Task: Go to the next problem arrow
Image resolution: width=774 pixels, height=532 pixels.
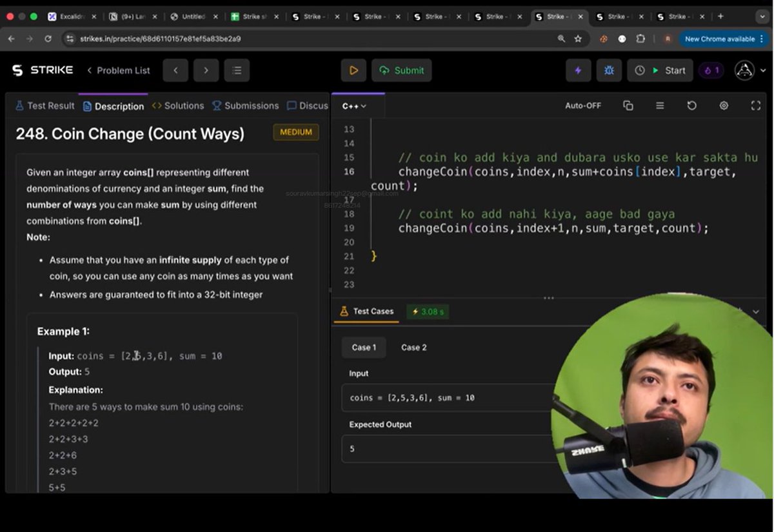Action: [x=206, y=70]
